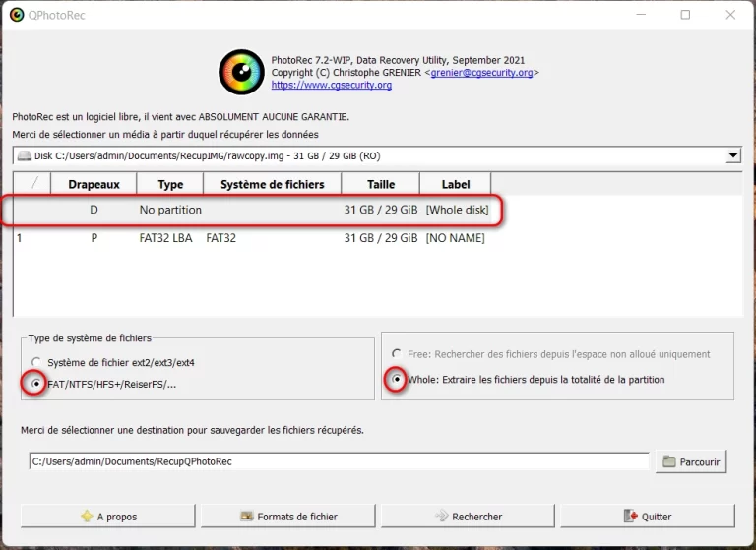
Task: Click Parcourir to choose destination
Action: [691, 461]
